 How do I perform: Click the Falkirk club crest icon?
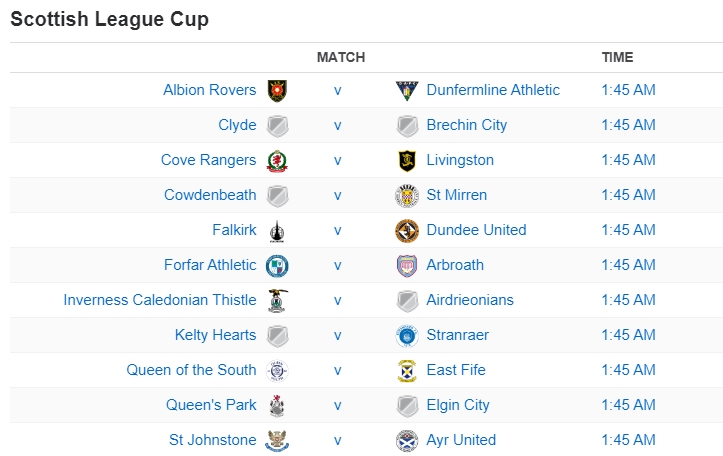(x=277, y=231)
